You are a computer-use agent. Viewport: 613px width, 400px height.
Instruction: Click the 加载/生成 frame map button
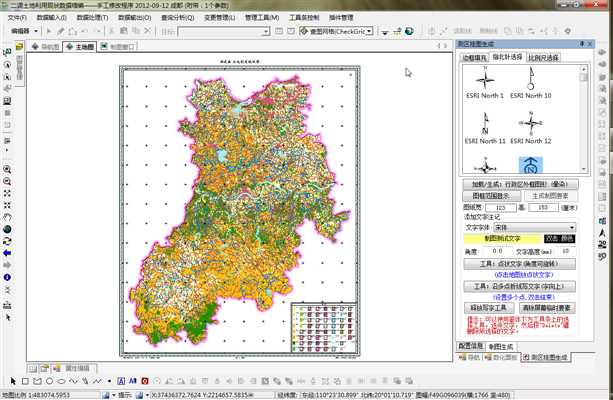[x=520, y=184]
